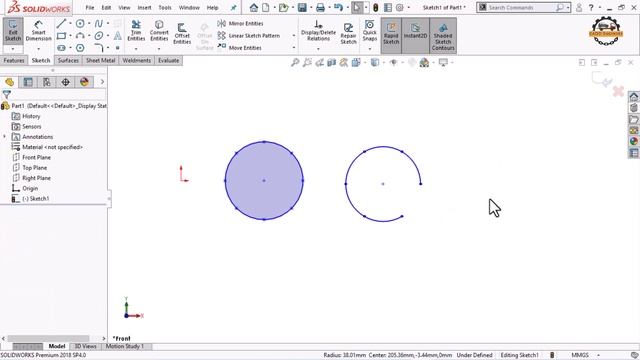Expand Move Entities dropdown arrow
Image resolution: width=640 pixels, height=360 pixels.
tap(294, 48)
